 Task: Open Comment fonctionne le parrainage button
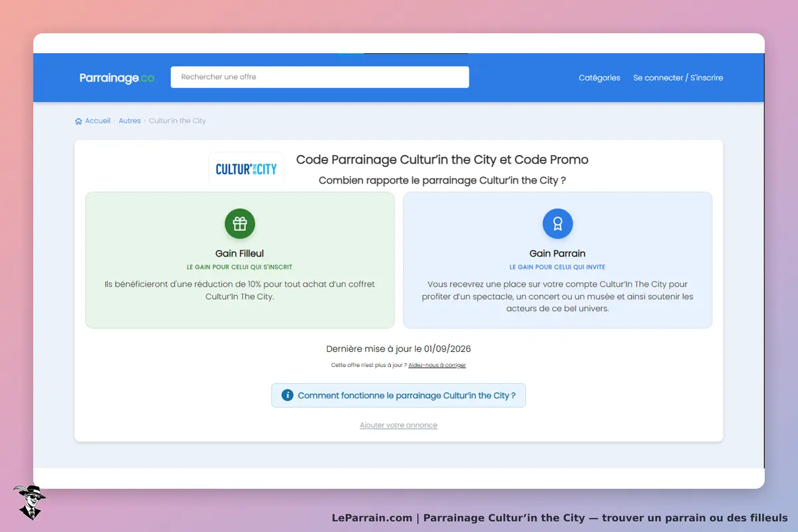398,395
